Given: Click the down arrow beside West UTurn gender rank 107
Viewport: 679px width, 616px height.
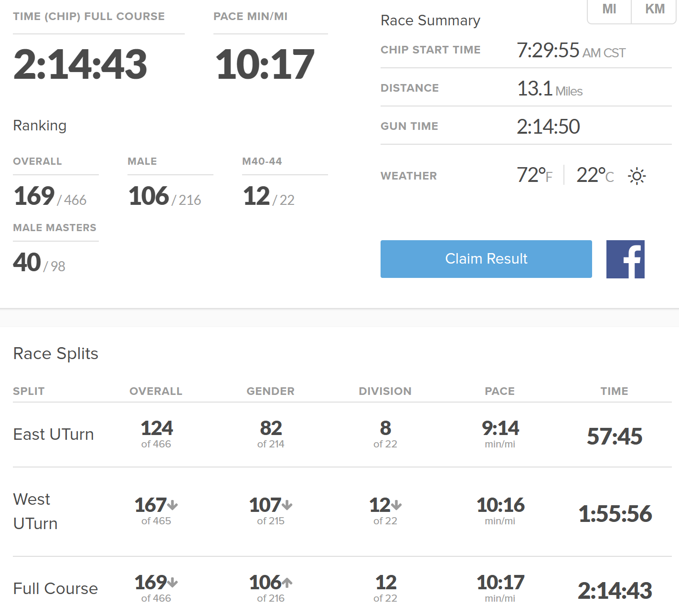Looking at the screenshot, I should (287, 505).
